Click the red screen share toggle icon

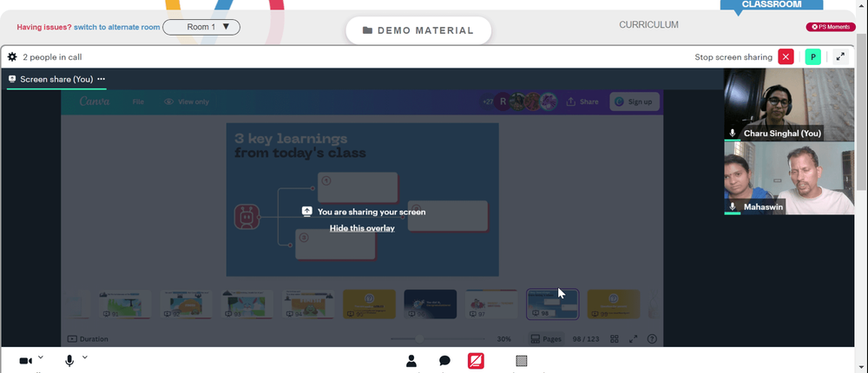[x=476, y=361]
